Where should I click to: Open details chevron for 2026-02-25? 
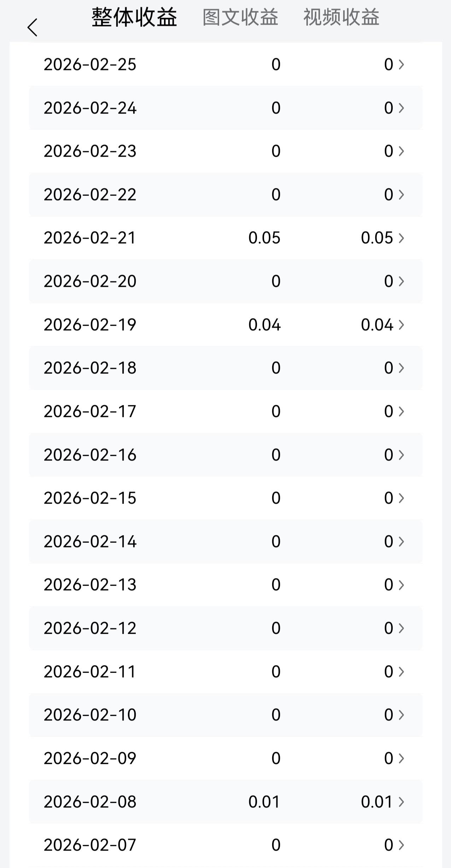click(x=401, y=64)
